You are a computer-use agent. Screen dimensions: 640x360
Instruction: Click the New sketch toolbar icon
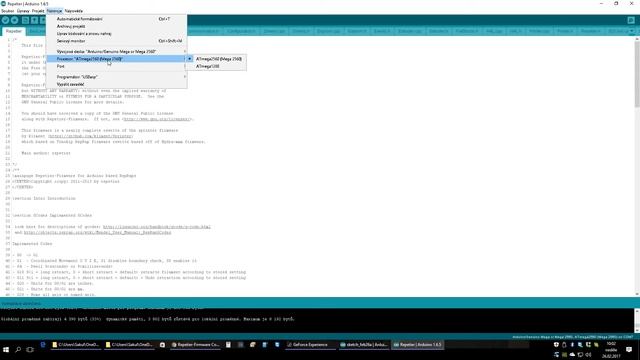(x=25, y=20)
